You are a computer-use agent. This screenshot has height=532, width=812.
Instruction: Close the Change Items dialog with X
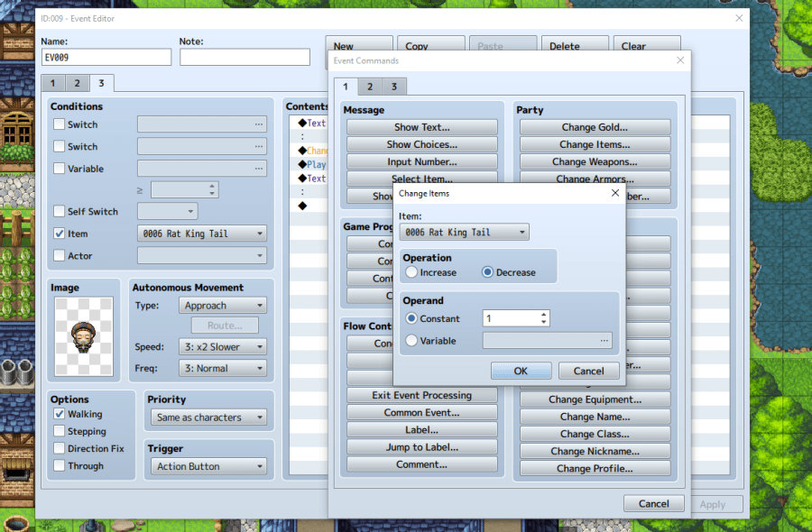614,193
